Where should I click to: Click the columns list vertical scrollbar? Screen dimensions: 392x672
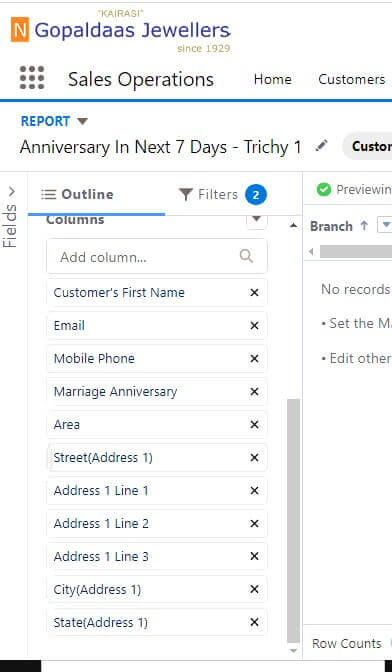pyautogui.click(x=293, y=519)
